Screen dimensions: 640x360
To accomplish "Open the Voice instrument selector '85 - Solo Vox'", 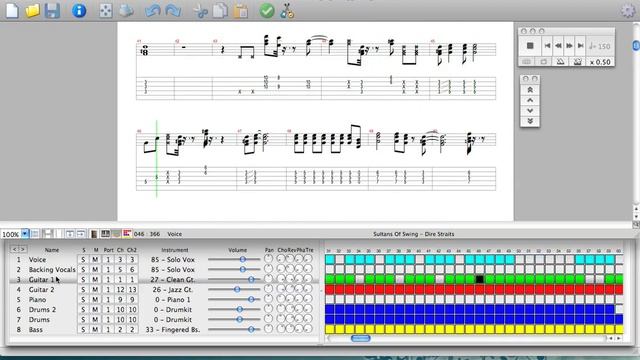I will coord(173,260).
